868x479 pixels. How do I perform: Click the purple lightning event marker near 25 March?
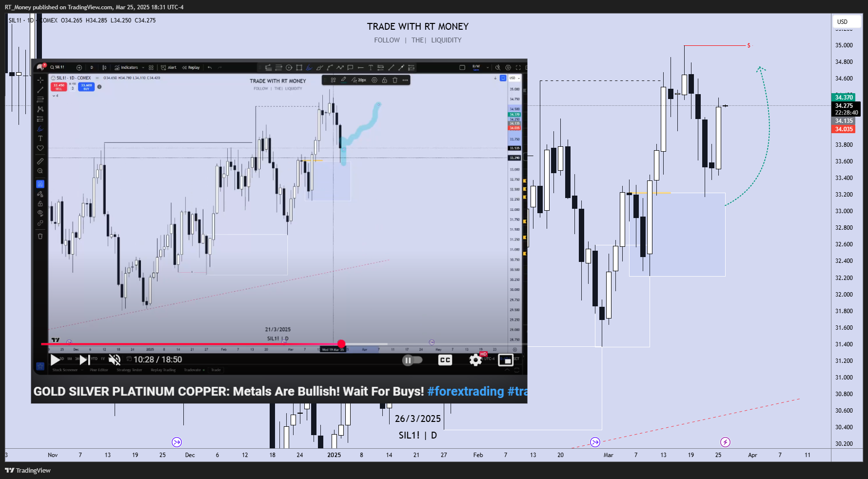pos(725,442)
